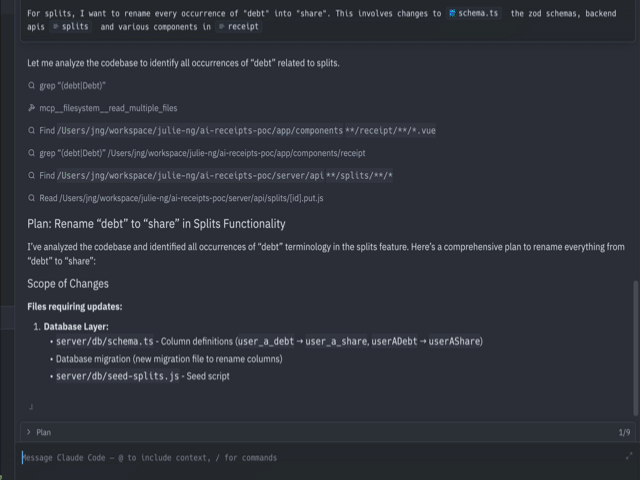The image size is (640, 480).
Task: Click the Database migration bullet text
Action: (169, 359)
